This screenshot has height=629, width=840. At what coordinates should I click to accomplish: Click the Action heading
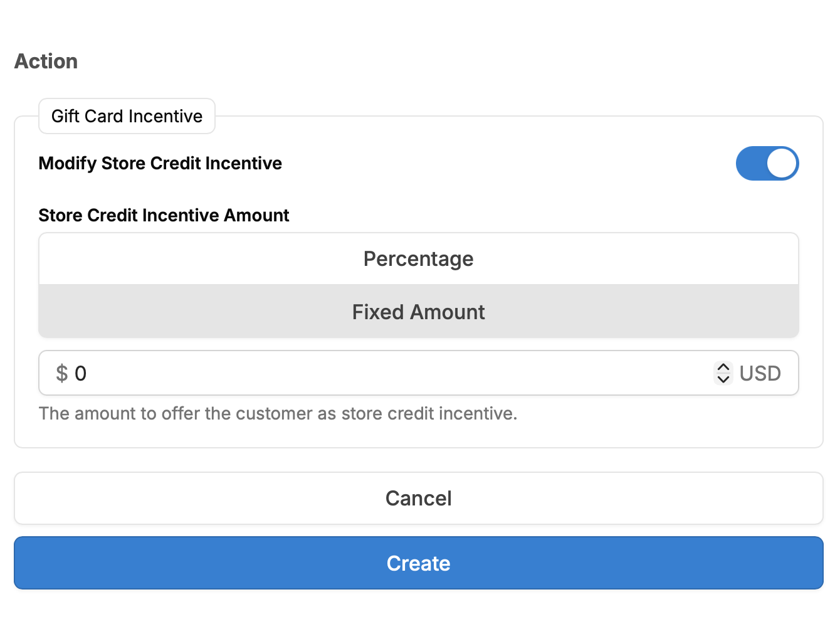pyautogui.click(x=46, y=61)
